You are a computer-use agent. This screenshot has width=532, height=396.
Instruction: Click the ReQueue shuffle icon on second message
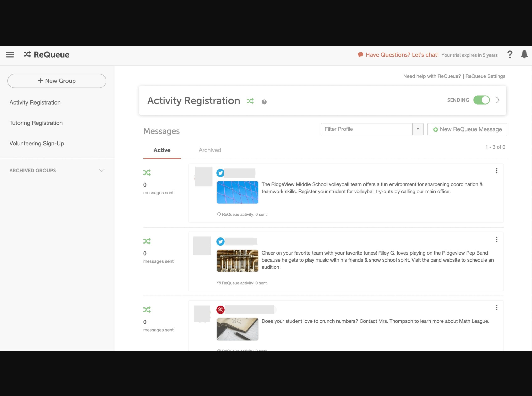[147, 241]
